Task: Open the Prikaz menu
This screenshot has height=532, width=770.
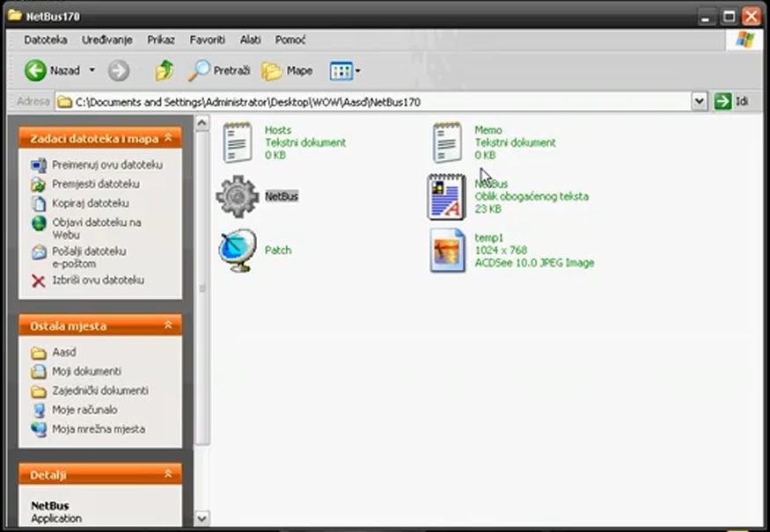Action: (161, 40)
